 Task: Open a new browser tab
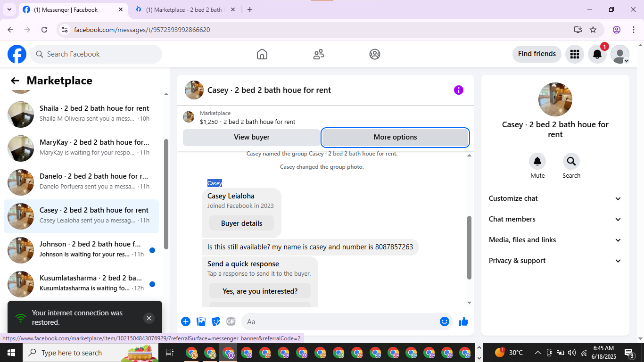click(250, 9)
